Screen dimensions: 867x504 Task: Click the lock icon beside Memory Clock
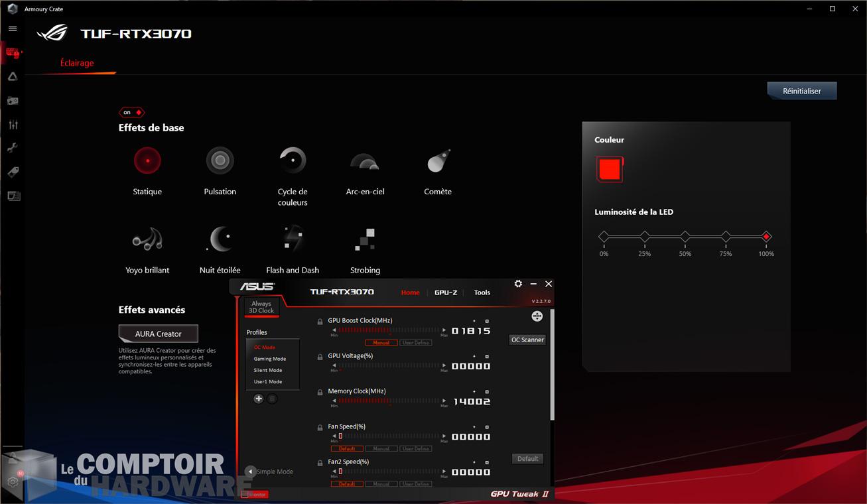[320, 391]
